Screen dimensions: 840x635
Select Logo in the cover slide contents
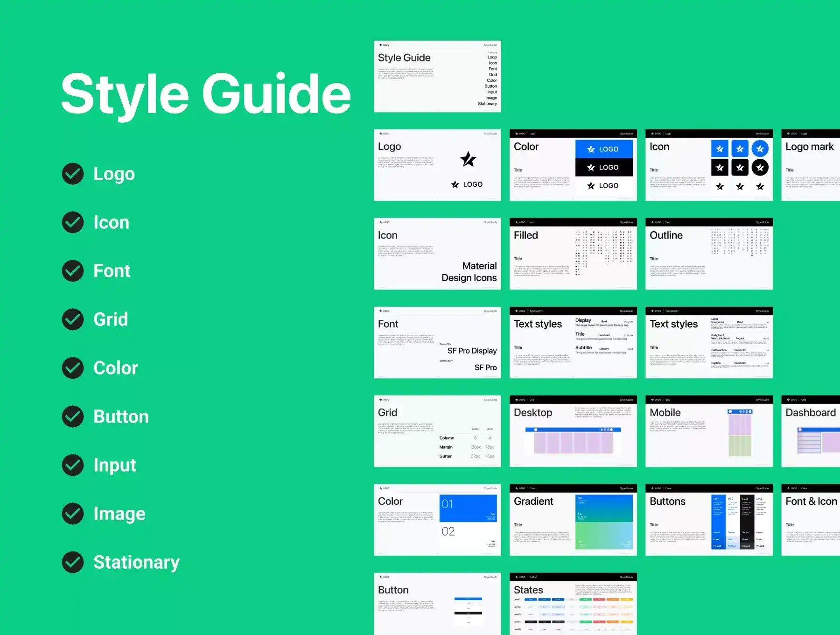(492, 57)
